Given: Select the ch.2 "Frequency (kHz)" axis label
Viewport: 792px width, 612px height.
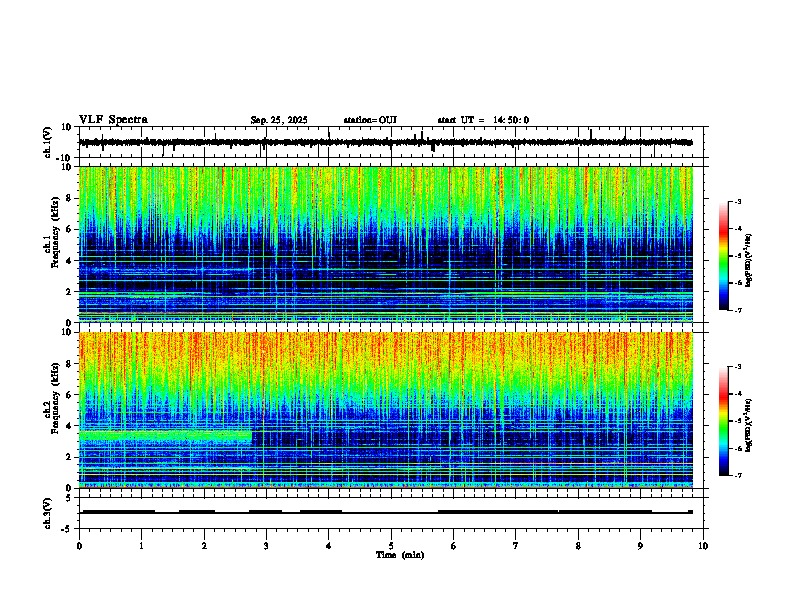Looking at the screenshot, I should click(x=55, y=398).
